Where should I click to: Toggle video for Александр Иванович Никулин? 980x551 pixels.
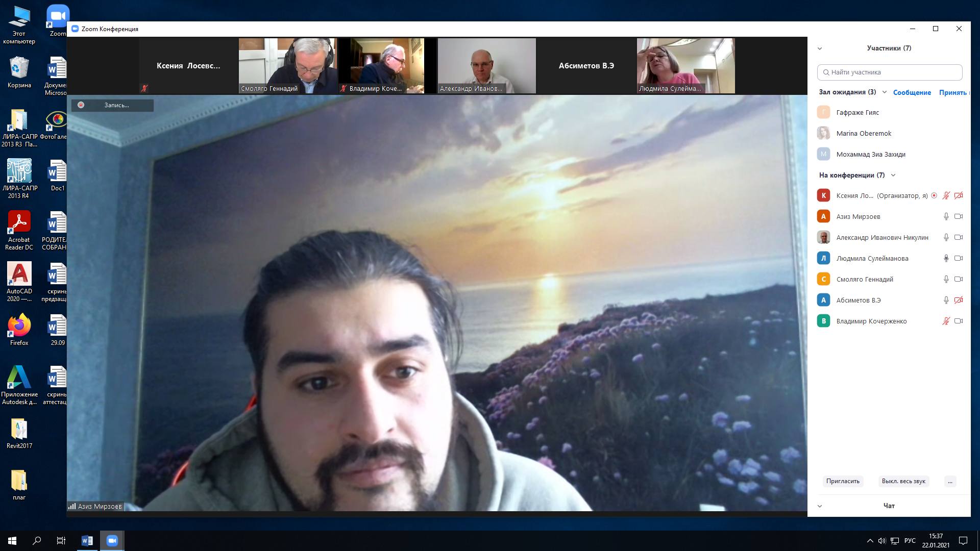coord(959,237)
